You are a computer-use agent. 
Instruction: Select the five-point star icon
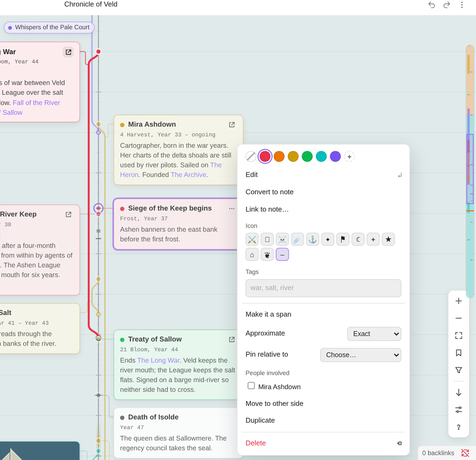(x=388, y=239)
